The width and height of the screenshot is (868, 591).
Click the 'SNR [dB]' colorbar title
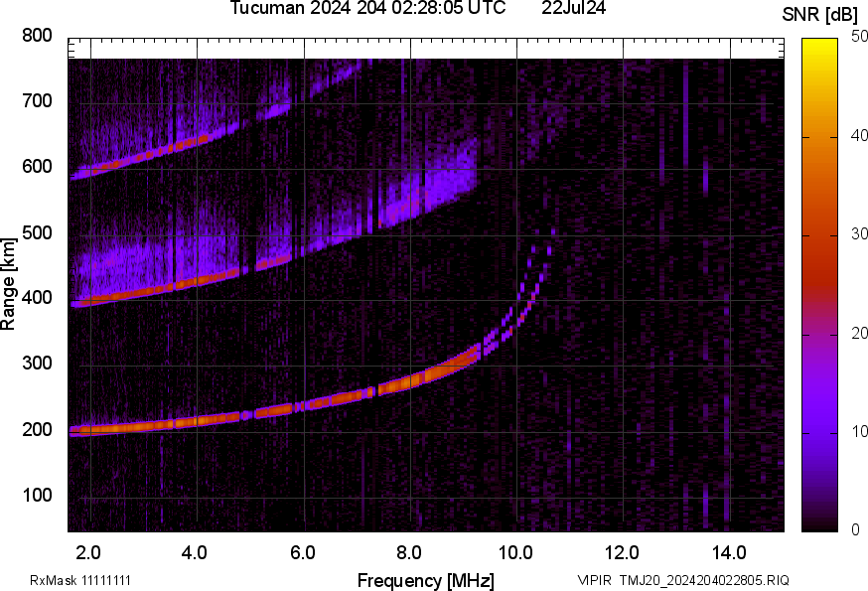click(x=819, y=15)
